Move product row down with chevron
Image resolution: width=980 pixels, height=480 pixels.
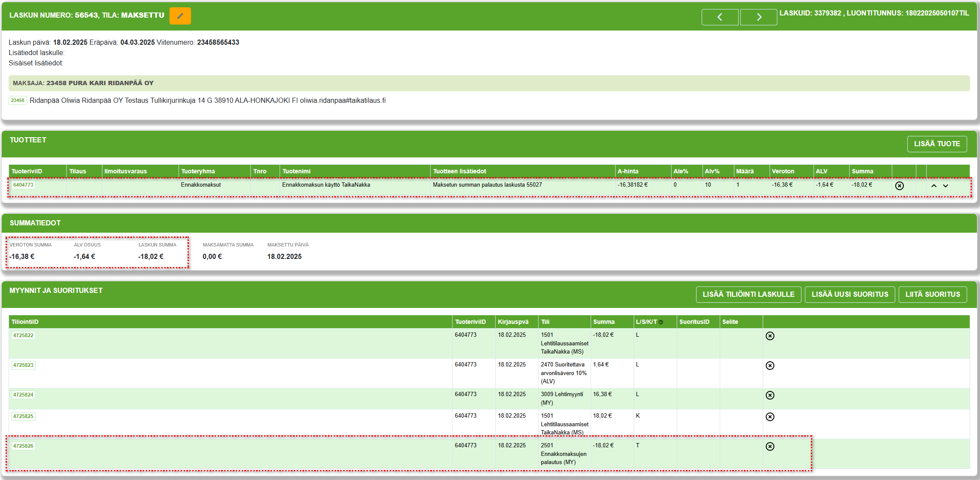[945, 186]
